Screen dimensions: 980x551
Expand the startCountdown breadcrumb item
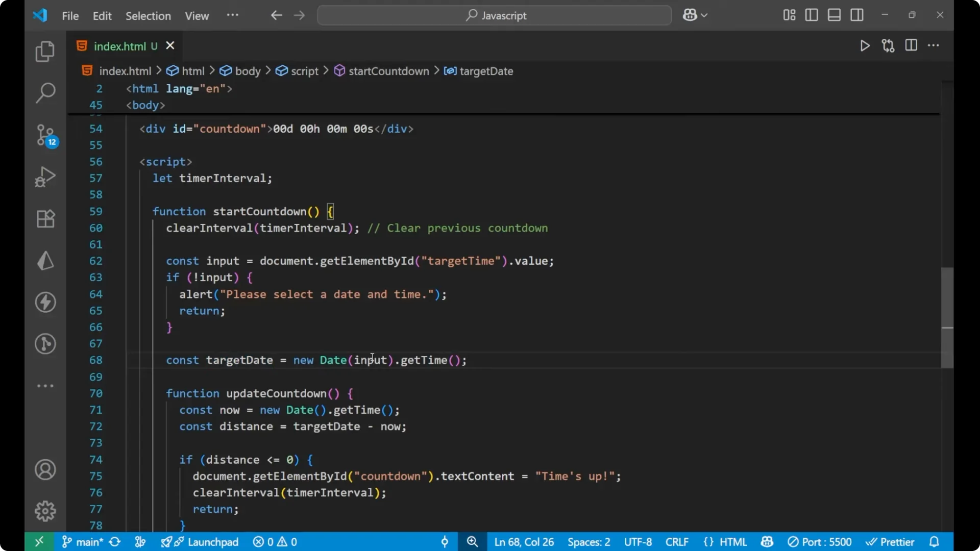click(x=388, y=71)
